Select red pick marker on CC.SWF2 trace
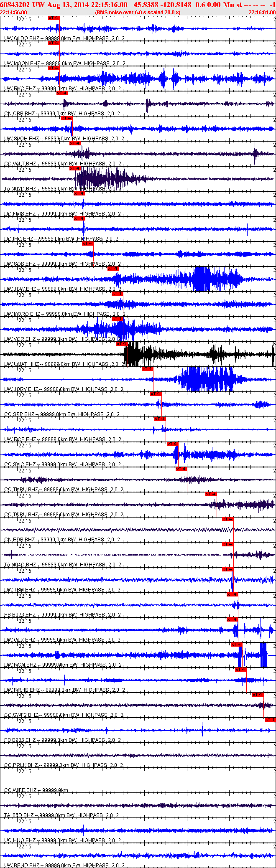 pyautogui.click(x=258, y=695)
